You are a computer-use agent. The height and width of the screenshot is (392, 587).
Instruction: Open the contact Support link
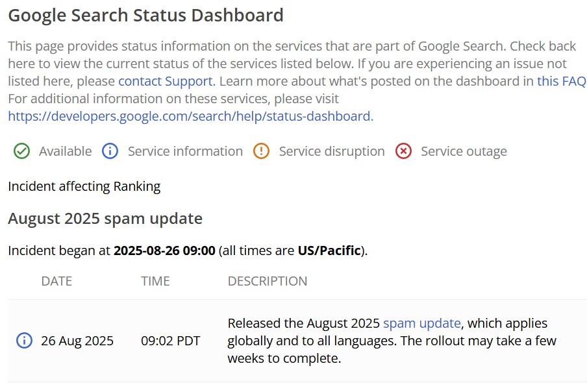point(165,81)
